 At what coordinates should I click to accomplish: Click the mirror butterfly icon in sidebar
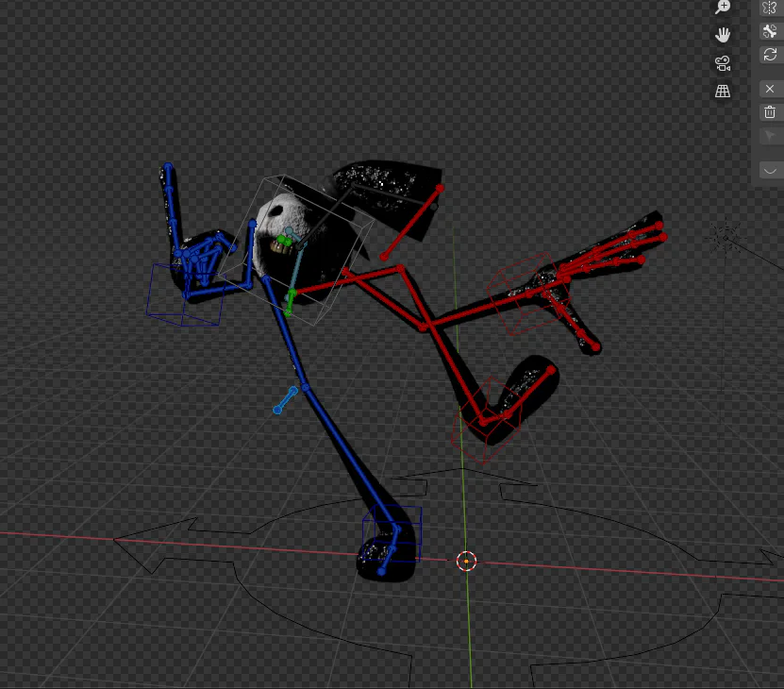tap(770, 8)
